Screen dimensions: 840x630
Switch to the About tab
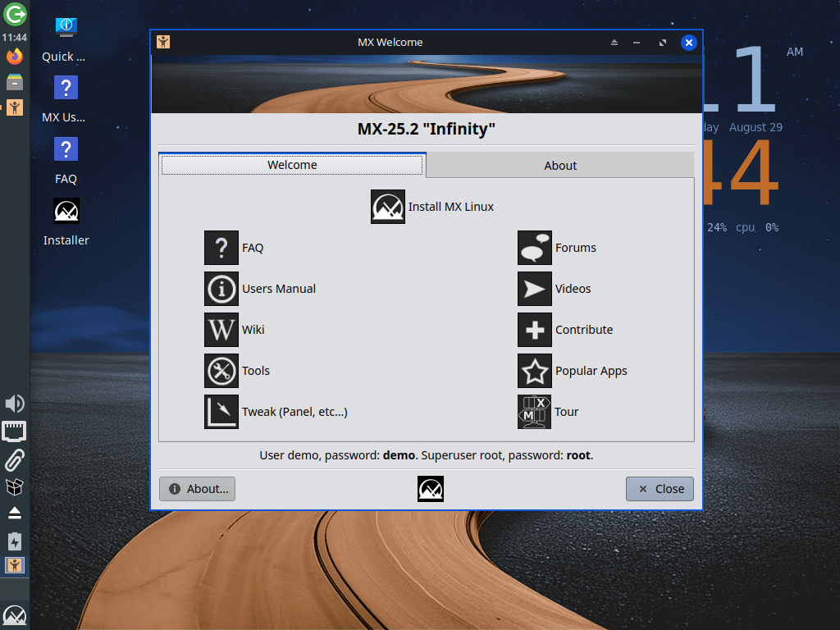pyautogui.click(x=560, y=166)
